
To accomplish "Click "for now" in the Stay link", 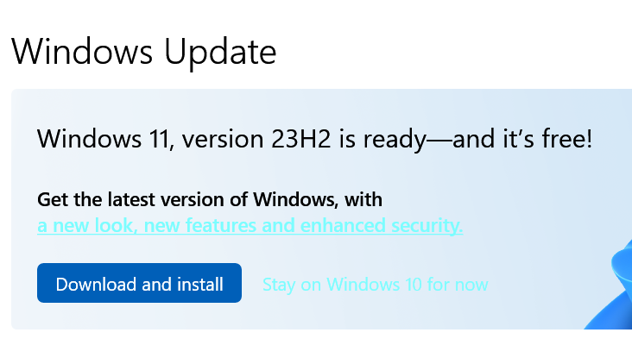I will [465, 284].
